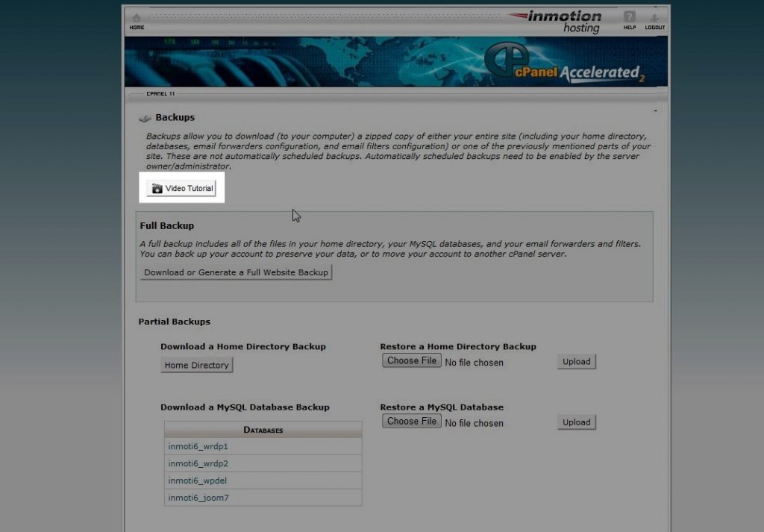764x532 pixels.
Task: Click the CPANEL 11 label
Action: (x=160, y=93)
